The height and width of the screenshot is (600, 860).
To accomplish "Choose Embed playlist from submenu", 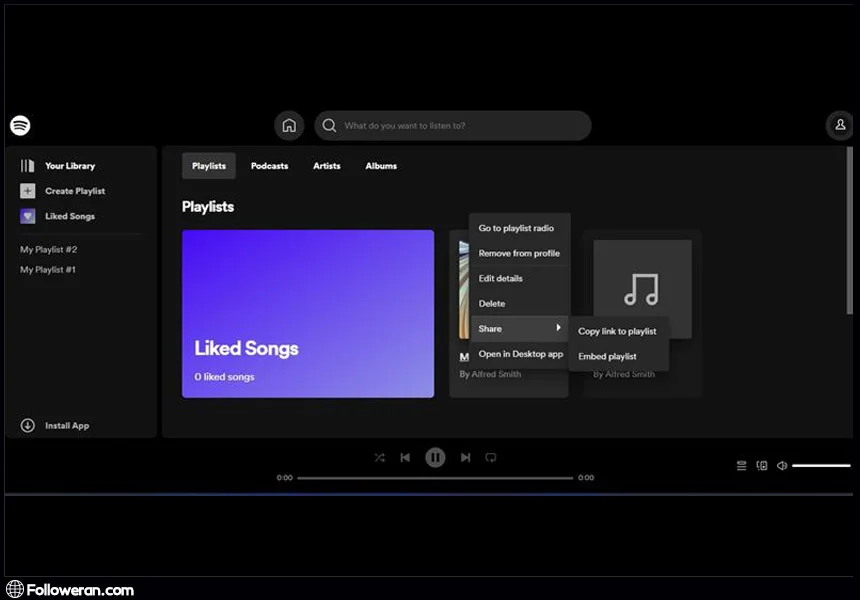I will coord(607,356).
